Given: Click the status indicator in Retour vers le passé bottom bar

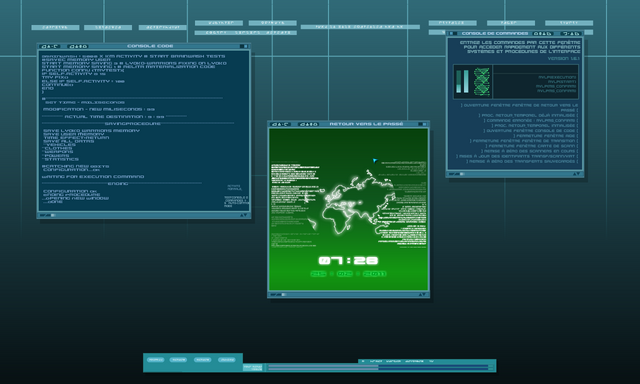Looking at the screenshot, I should click(x=278, y=294).
